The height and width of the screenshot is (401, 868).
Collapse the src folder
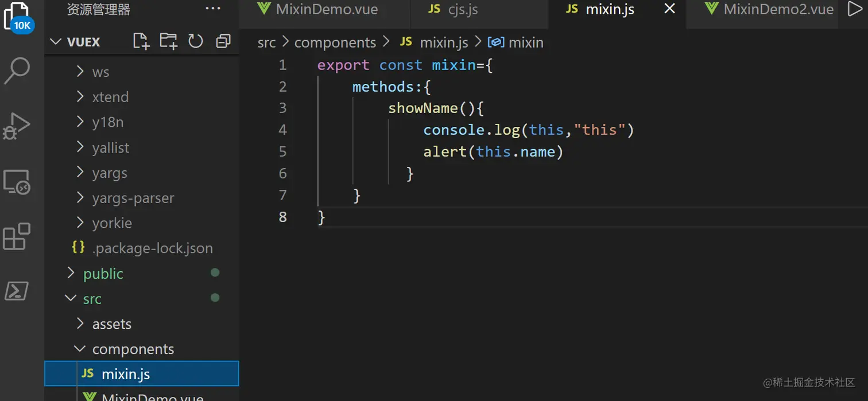(142, 299)
